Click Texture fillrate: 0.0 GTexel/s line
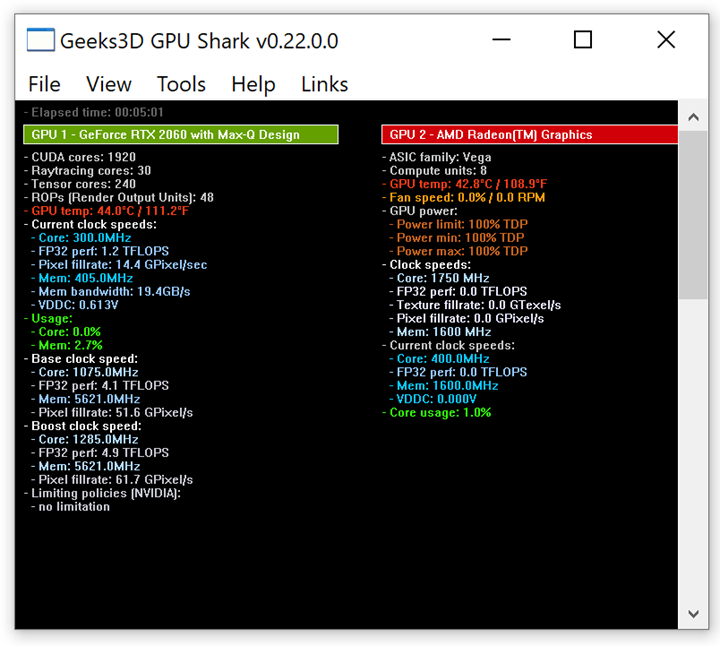 [475, 305]
